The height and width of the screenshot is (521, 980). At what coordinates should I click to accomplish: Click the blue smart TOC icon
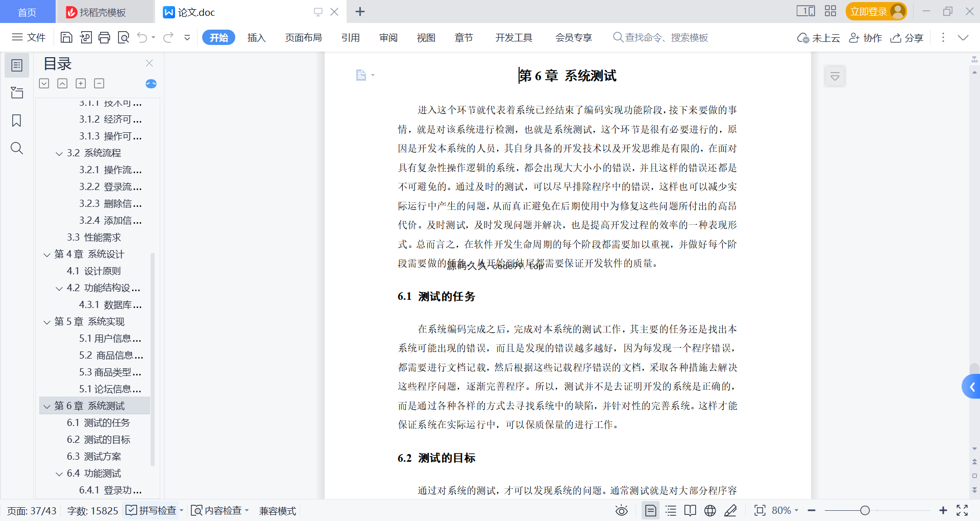click(x=151, y=83)
